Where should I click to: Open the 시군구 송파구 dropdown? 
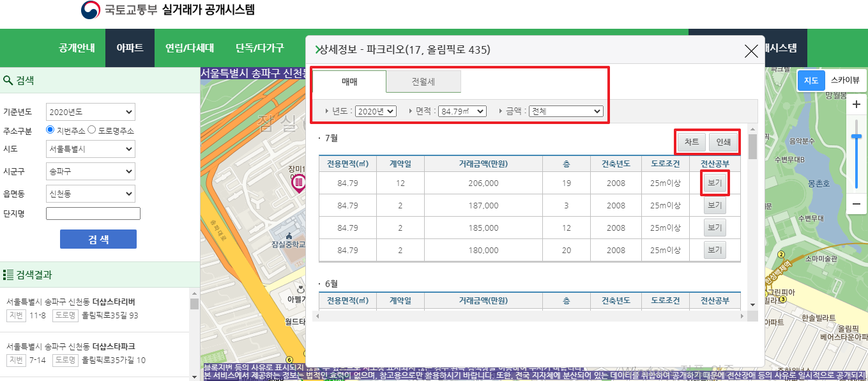pos(91,172)
